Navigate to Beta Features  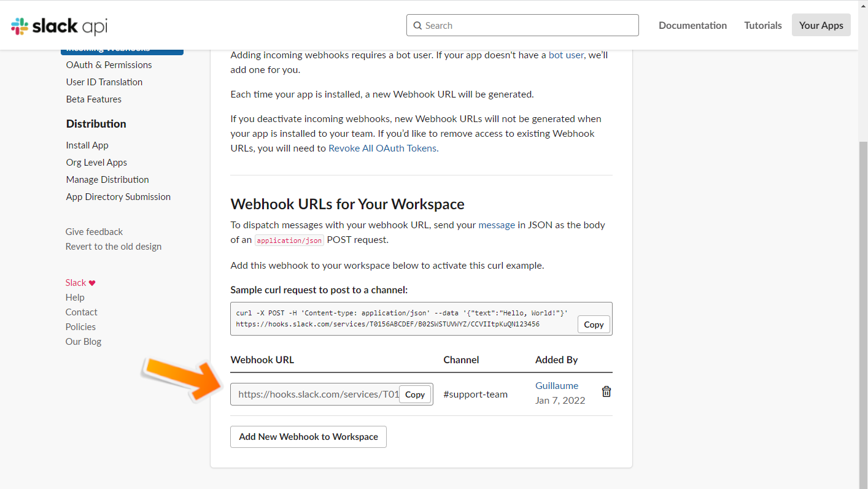coord(94,99)
